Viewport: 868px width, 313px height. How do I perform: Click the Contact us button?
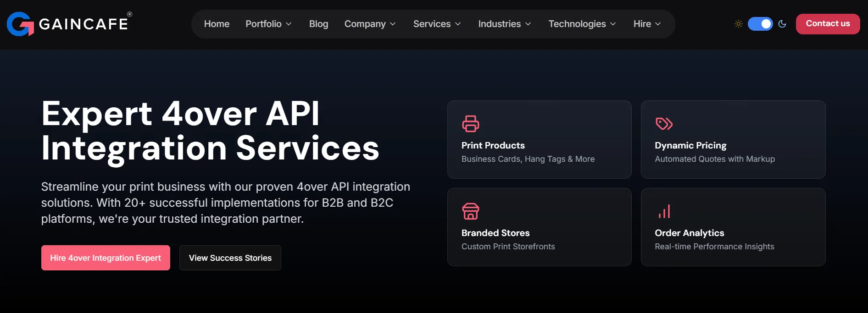(828, 24)
